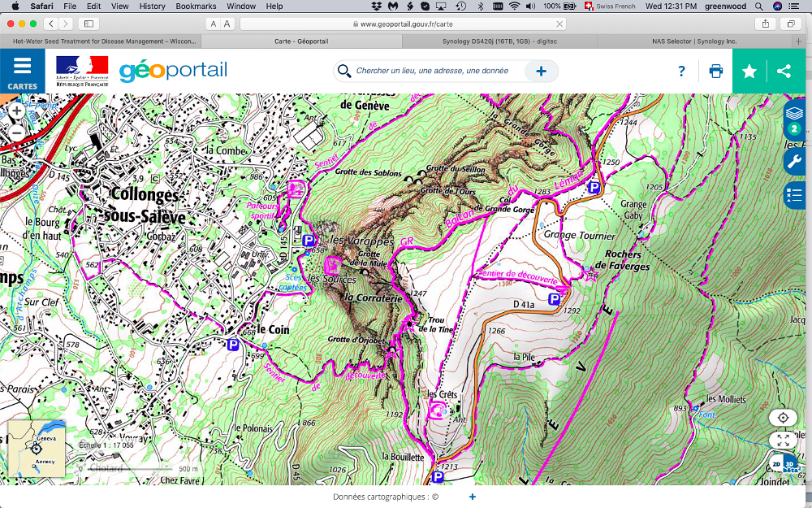Switch to 3D beta view

coord(790,465)
